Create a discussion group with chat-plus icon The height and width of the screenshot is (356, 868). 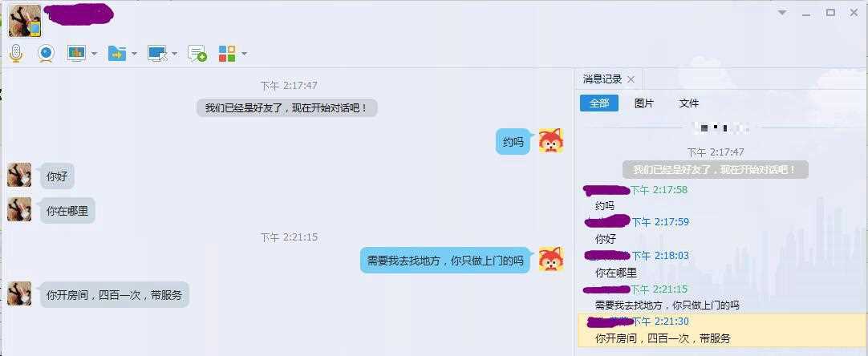(197, 53)
